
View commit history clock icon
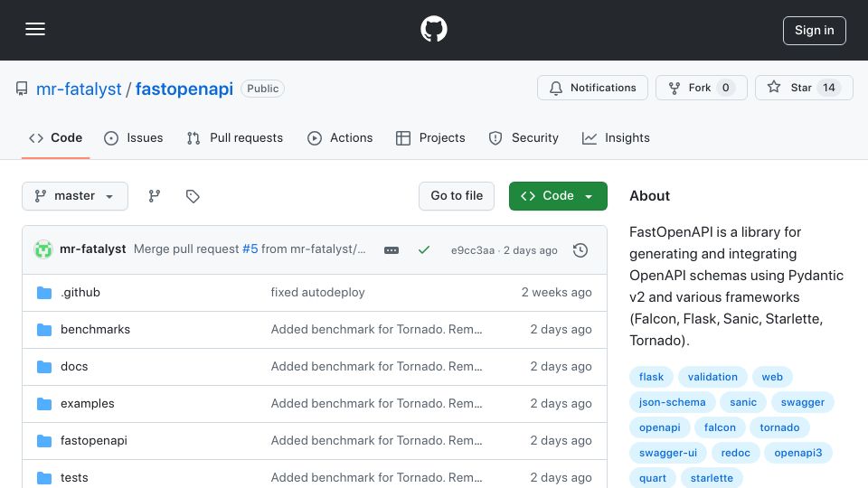click(580, 250)
